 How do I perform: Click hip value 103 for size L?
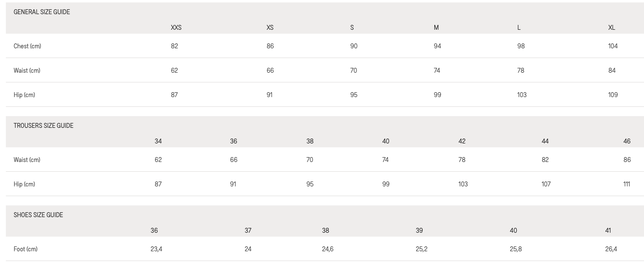[522, 95]
